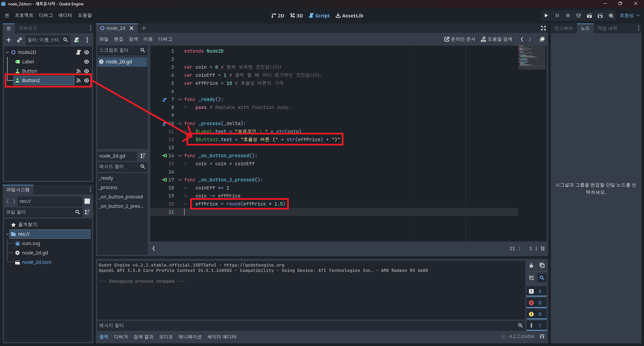Pause the running project

(557, 15)
